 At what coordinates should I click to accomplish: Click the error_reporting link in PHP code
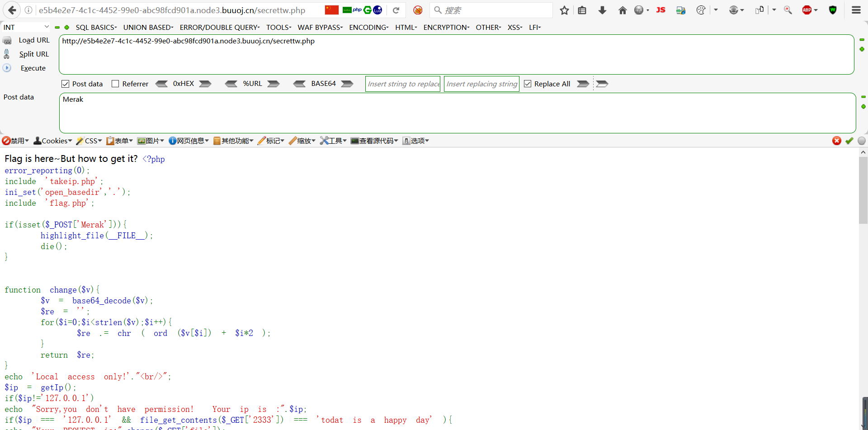pyautogui.click(x=38, y=170)
